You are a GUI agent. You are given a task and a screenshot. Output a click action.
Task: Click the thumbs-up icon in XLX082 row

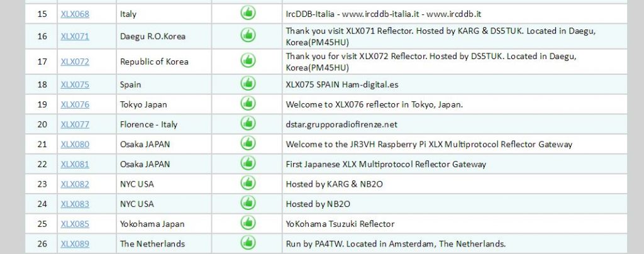pos(248,183)
